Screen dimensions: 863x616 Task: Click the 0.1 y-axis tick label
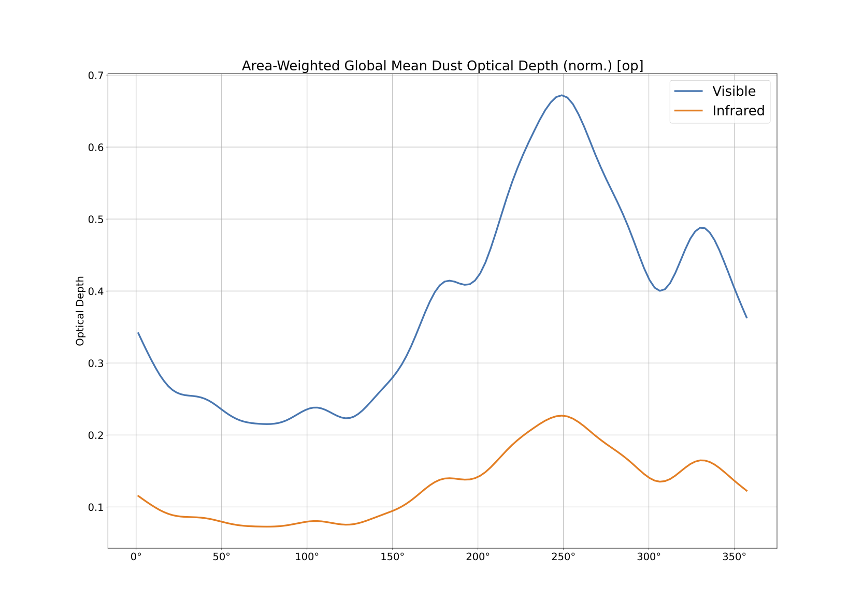pos(95,507)
